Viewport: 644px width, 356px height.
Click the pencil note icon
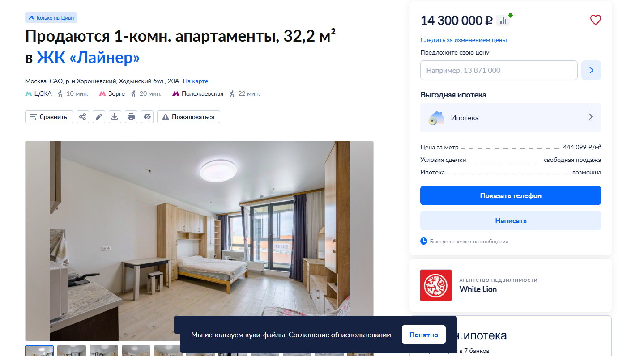click(x=99, y=117)
